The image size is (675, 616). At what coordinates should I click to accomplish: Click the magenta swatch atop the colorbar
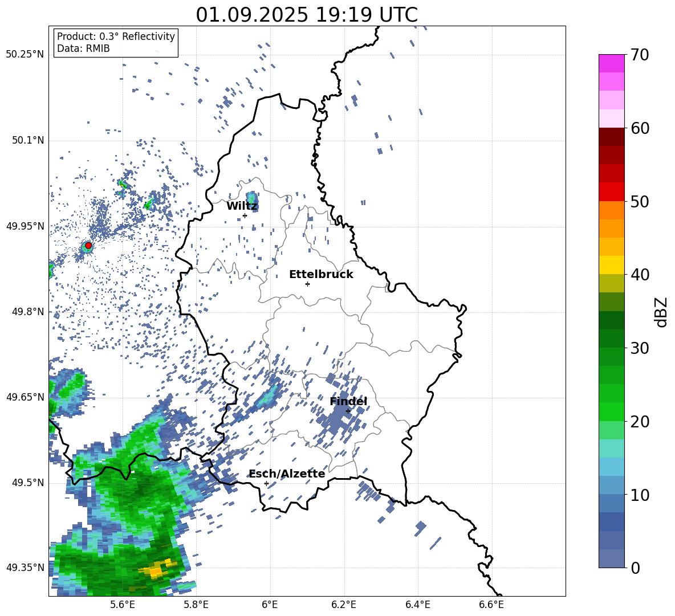click(x=611, y=63)
